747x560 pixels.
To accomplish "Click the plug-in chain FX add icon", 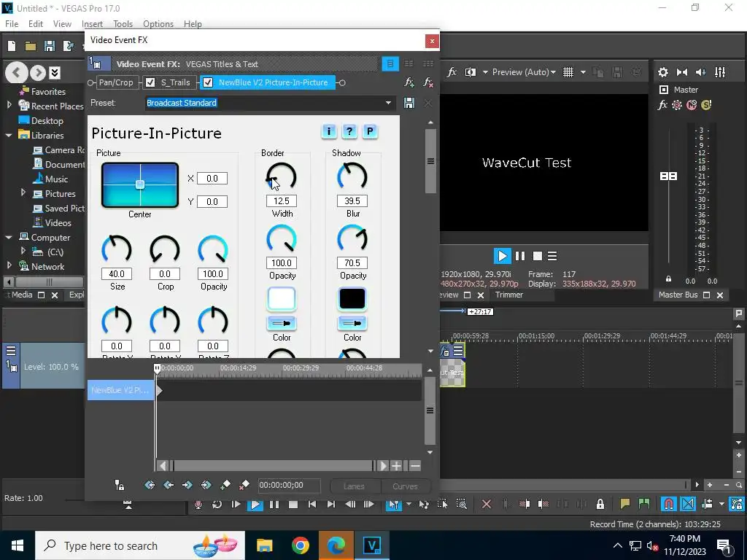I will pos(409,82).
